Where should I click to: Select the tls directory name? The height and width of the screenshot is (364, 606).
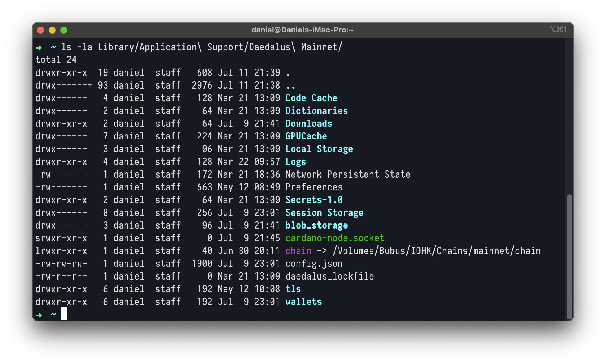[293, 289]
